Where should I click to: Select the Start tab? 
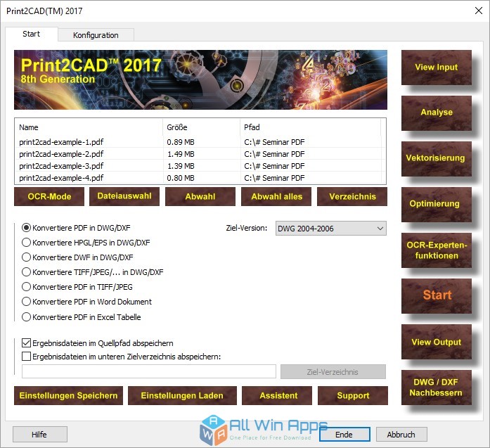pos(31,34)
